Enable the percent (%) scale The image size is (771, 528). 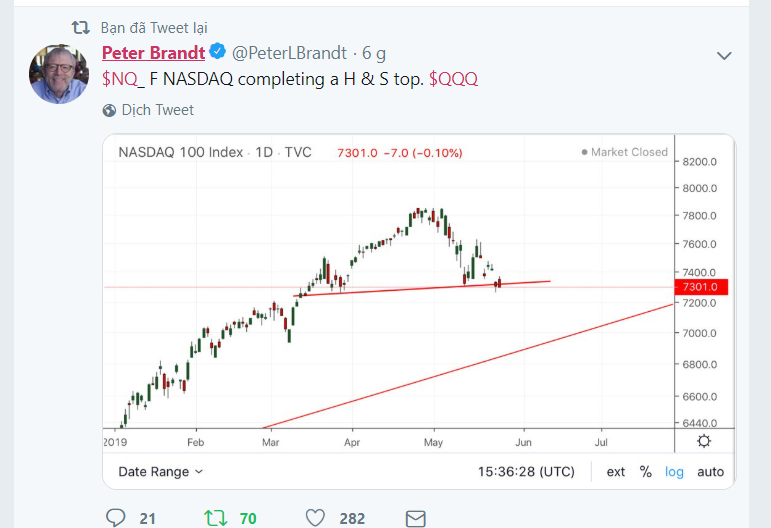pos(646,471)
